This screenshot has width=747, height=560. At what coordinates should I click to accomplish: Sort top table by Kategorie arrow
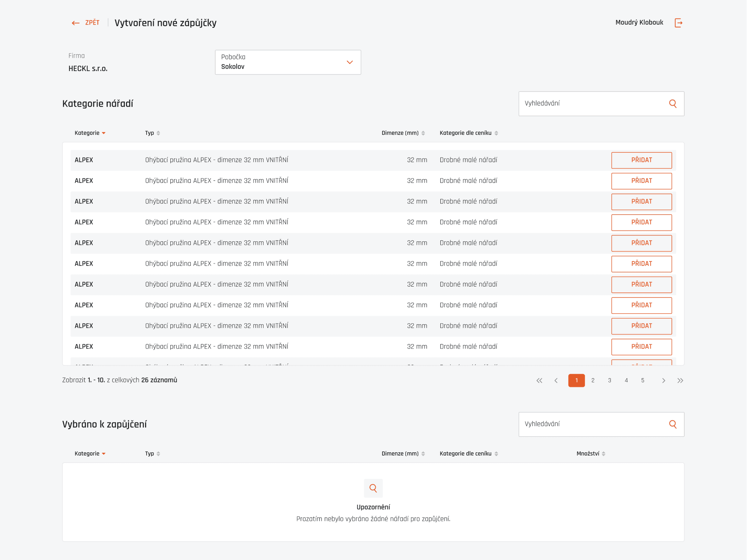point(104,133)
